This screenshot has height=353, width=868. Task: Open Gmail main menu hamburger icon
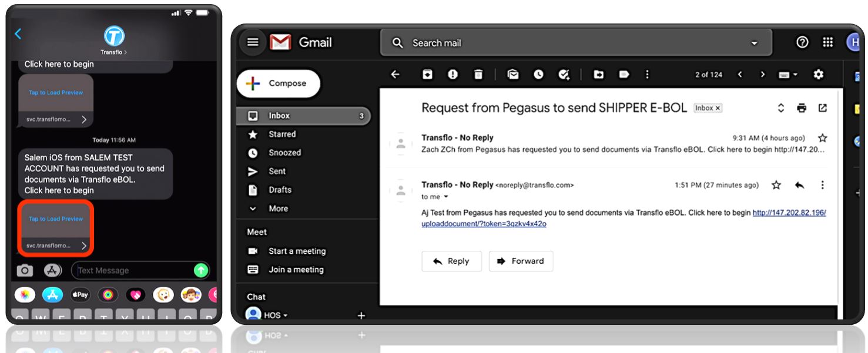pyautogui.click(x=253, y=42)
